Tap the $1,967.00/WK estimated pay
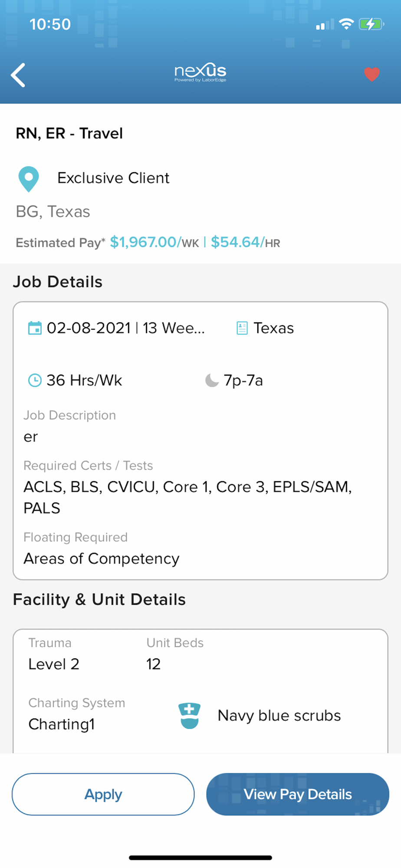Image resolution: width=401 pixels, height=868 pixels. coord(154,242)
